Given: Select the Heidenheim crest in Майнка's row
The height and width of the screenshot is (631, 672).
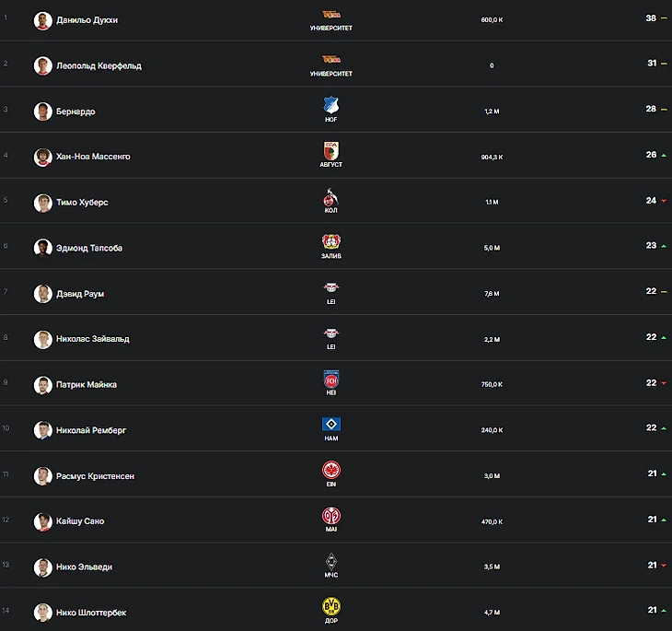Looking at the screenshot, I should click(x=330, y=380).
